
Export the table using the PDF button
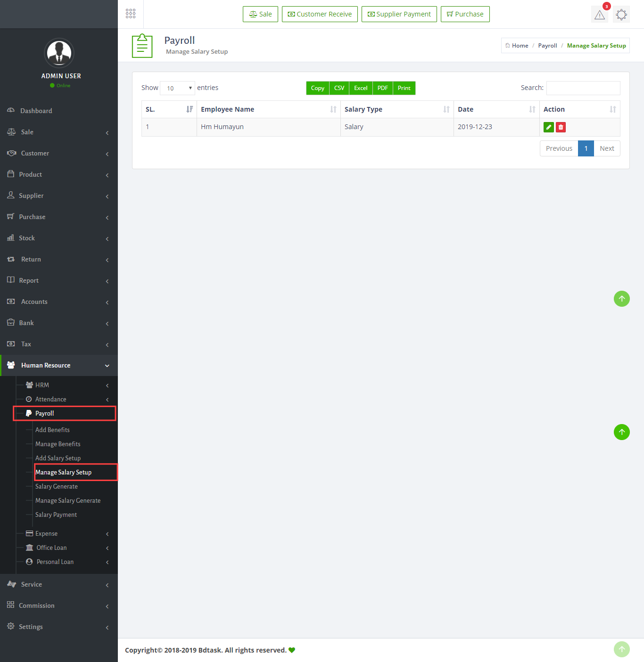pyautogui.click(x=382, y=88)
